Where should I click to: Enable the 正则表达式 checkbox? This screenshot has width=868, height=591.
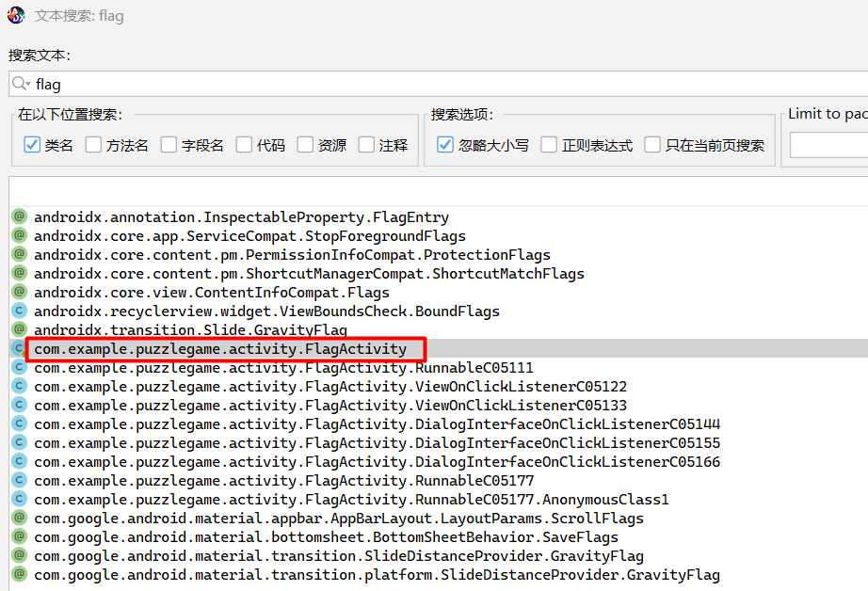click(549, 145)
